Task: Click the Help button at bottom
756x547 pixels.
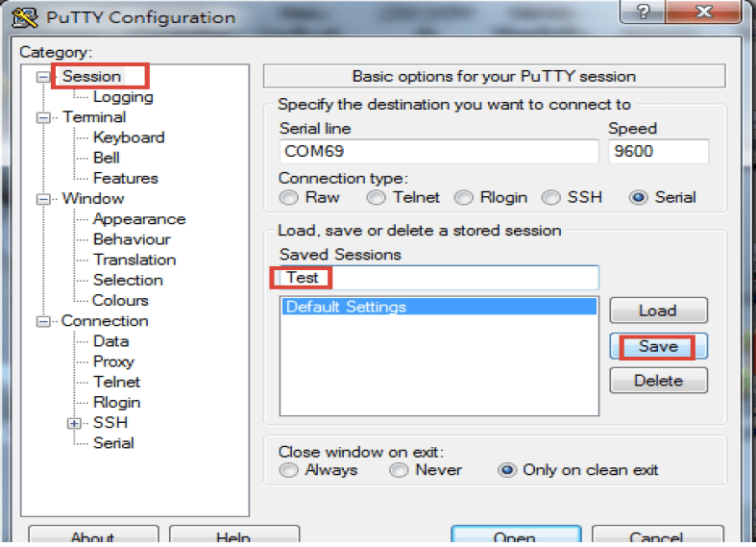Action: [x=234, y=535]
